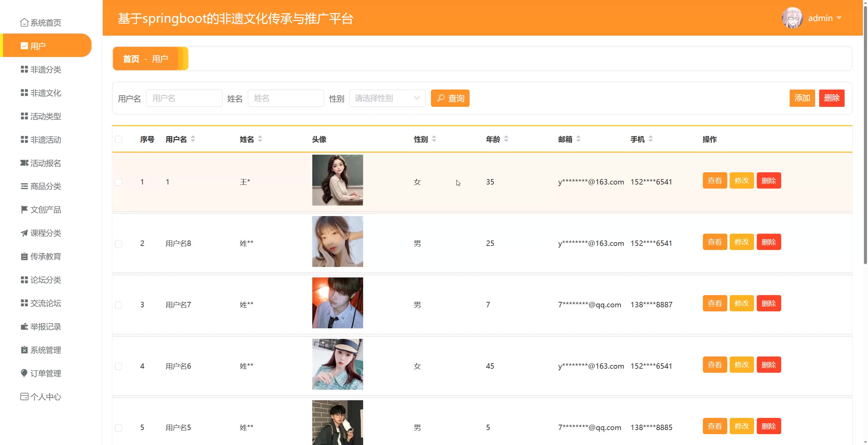Click the page vertical scrollbar thumb
The height and width of the screenshot is (445, 868).
(x=865, y=136)
